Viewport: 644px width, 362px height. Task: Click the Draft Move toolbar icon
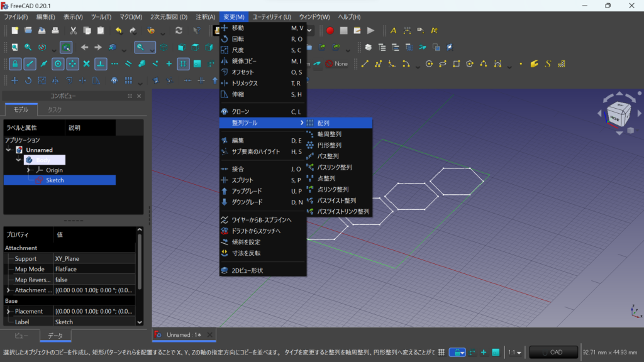15,80
